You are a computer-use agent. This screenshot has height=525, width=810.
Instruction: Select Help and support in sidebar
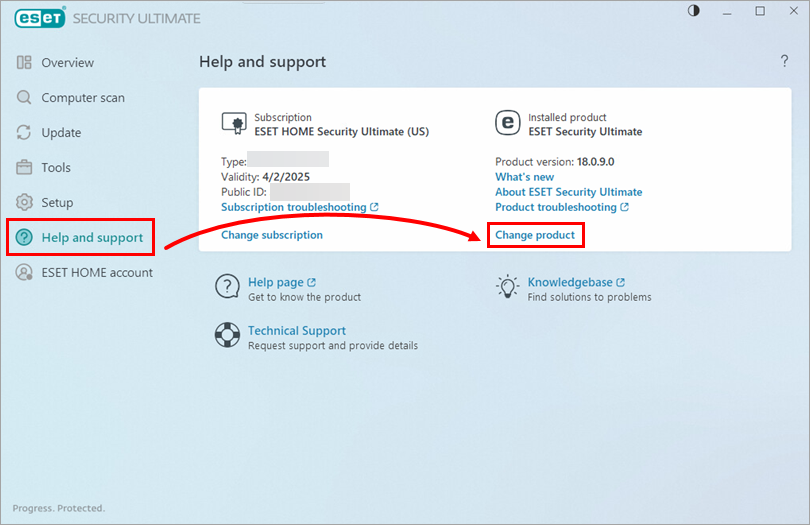coord(92,238)
